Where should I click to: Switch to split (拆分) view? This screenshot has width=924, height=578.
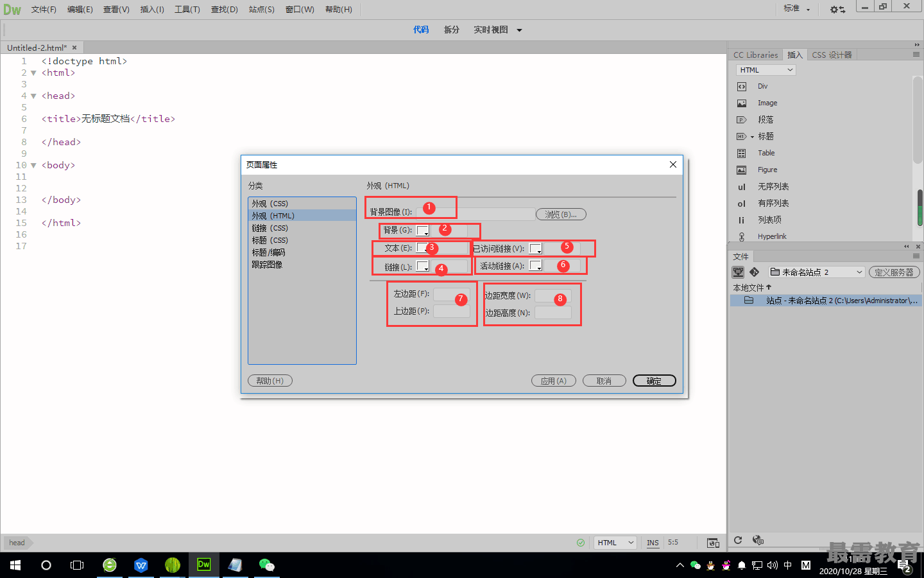452,30
